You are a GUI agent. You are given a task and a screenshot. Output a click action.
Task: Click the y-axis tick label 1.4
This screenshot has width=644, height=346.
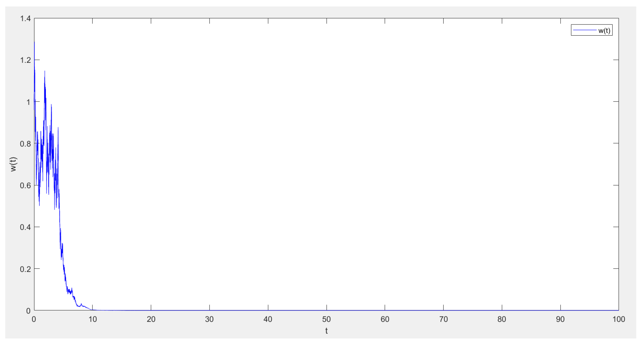coord(25,18)
